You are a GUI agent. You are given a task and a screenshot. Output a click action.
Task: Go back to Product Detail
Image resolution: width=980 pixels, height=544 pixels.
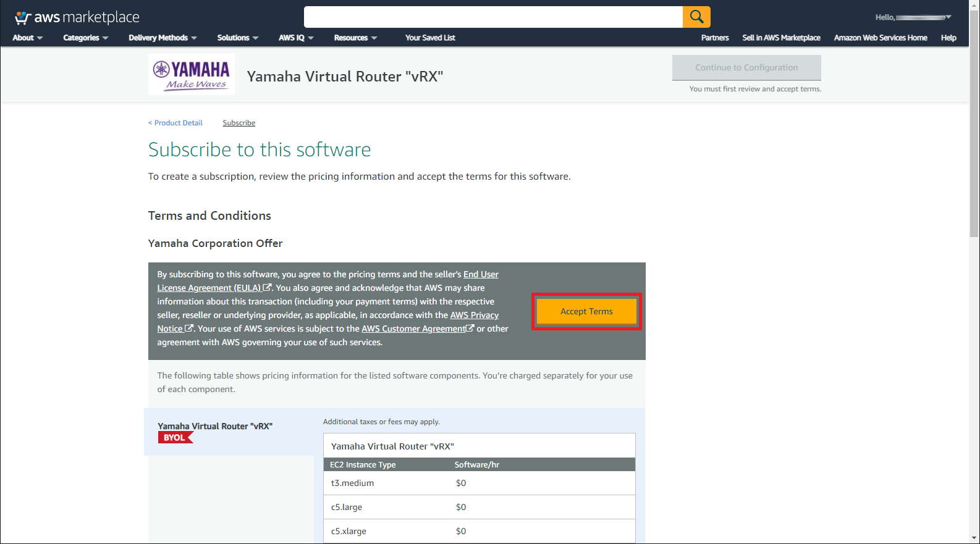175,123
